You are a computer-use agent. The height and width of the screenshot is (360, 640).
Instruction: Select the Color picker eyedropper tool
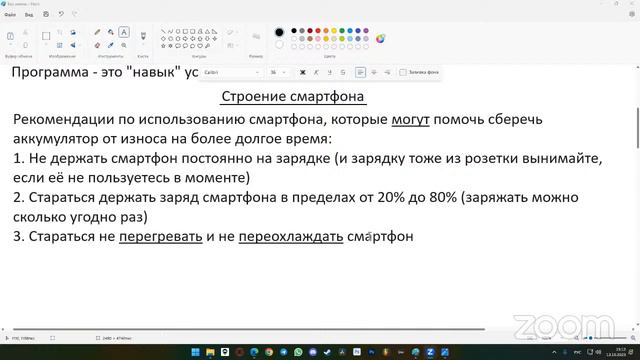111,45
